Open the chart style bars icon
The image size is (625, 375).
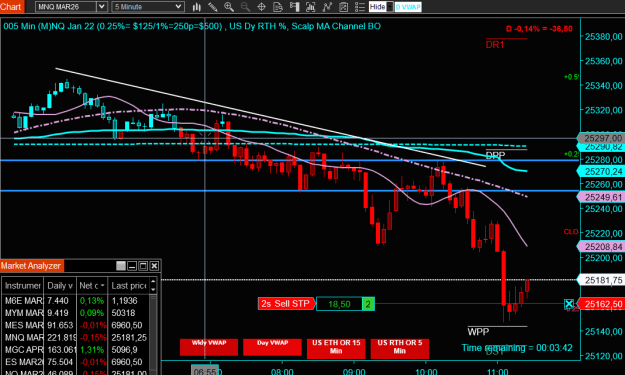tap(197, 7)
